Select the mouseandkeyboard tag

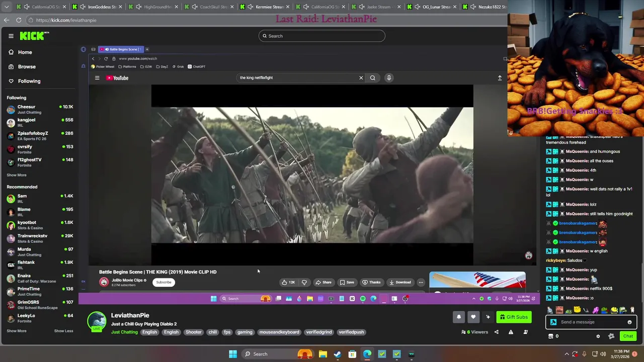coord(279,332)
